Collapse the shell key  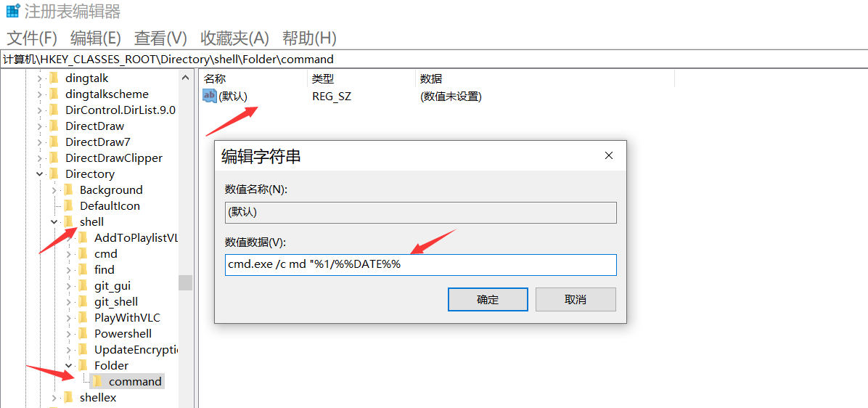[x=54, y=222]
